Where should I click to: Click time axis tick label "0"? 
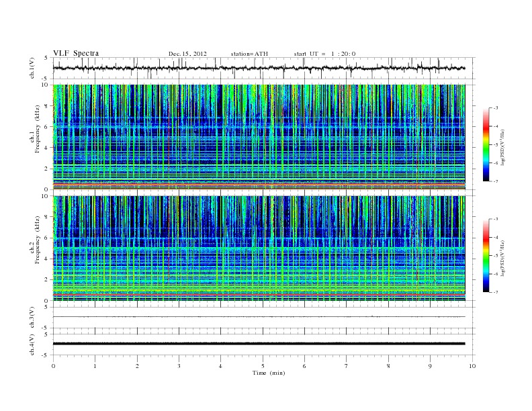[x=53, y=366]
